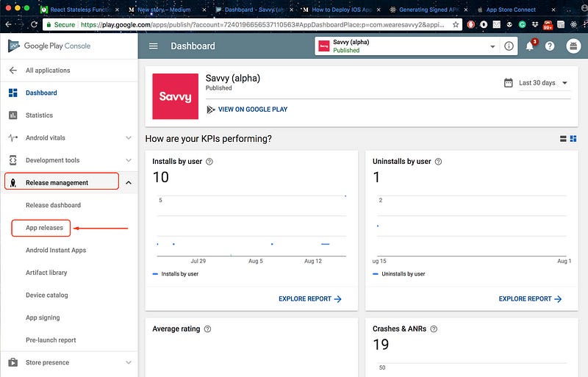
Task: Click the browser reload button
Action: pos(34,24)
